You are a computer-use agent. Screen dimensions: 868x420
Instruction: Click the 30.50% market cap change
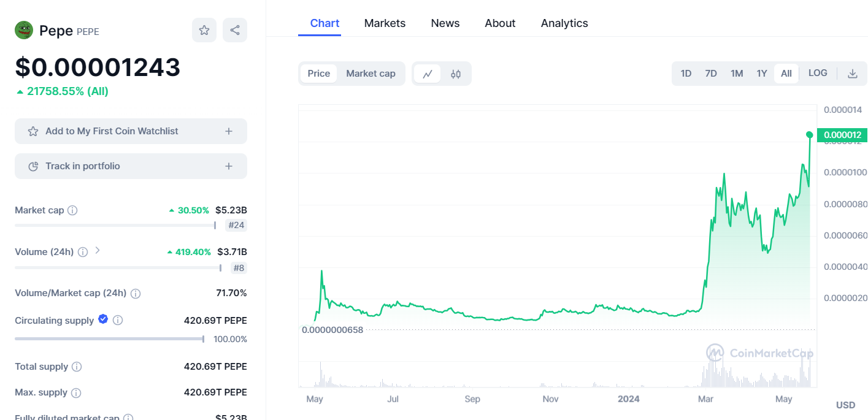point(189,210)
